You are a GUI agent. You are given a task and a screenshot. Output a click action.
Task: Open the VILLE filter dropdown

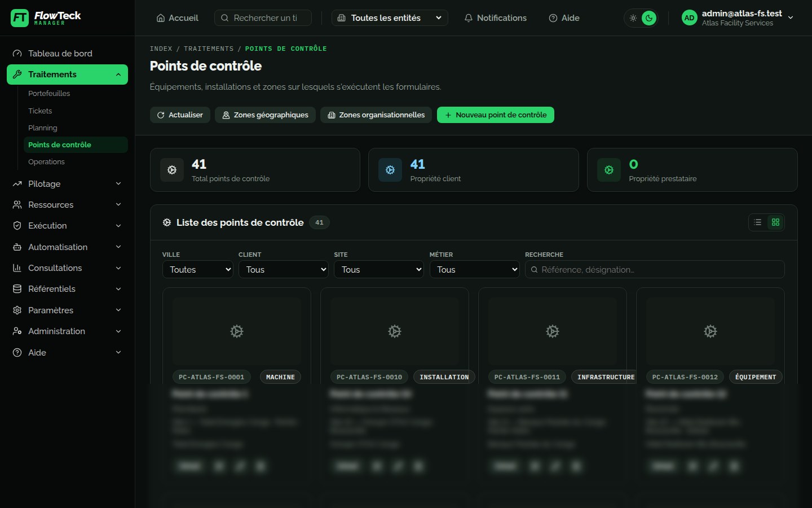[x=198, y=269]
